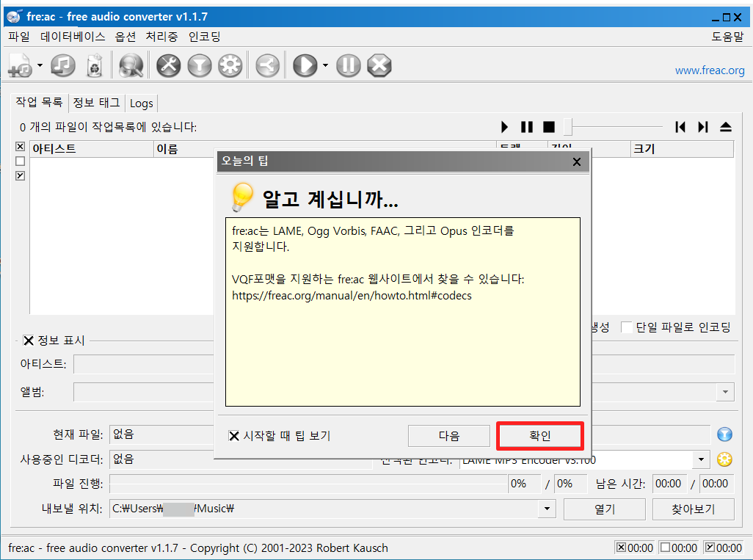
Task: Sort joblist by 크기 column header
Action: pyautogui.click(x=682, y=149)
